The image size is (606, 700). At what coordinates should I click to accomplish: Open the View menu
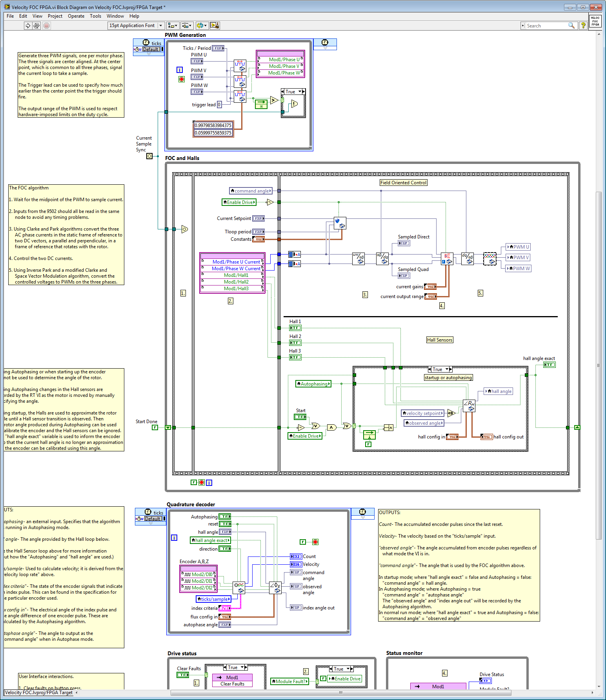coord(37,16)
